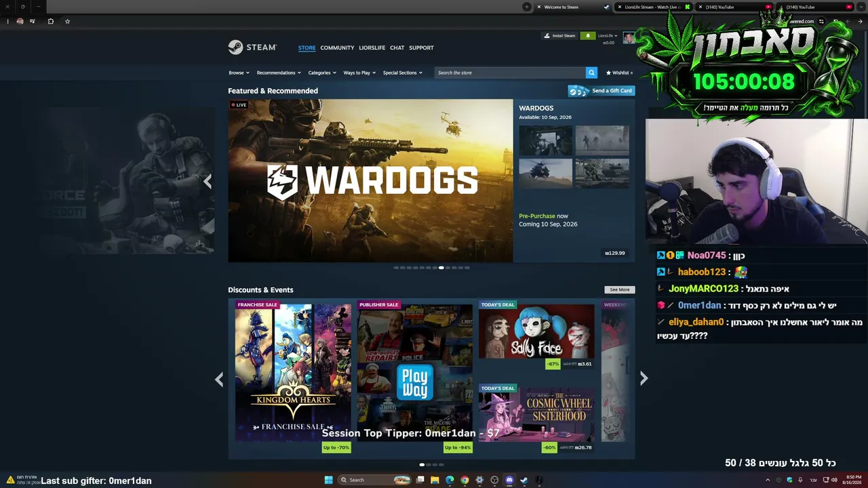Click the Up to -94% PlayWay discount badge
The height and width of the screenshot is (488, 868).
tap(458, 447)
